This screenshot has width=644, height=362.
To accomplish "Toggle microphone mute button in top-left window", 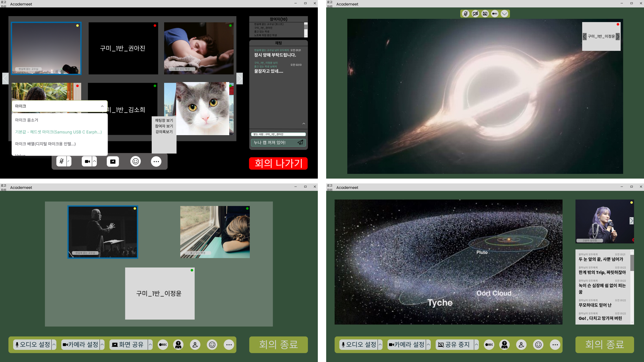I will (62, 162).
